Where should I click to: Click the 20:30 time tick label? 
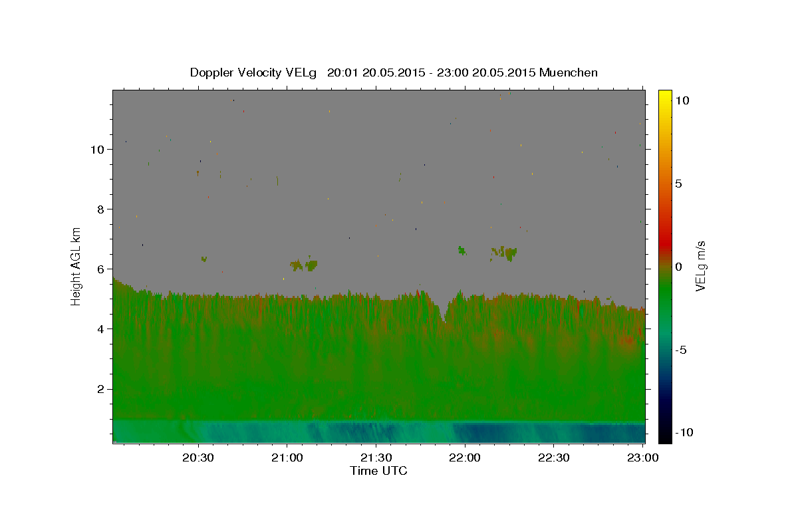click(198, 458)
